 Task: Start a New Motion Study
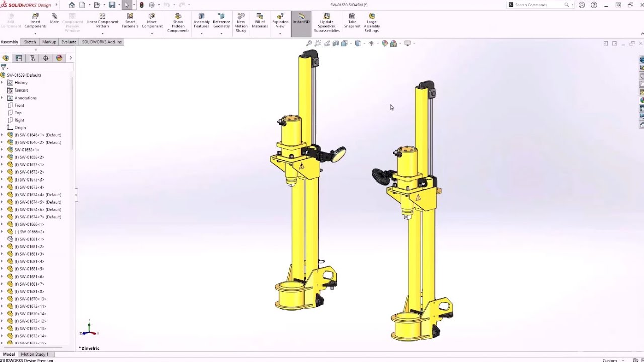point(241,23)
